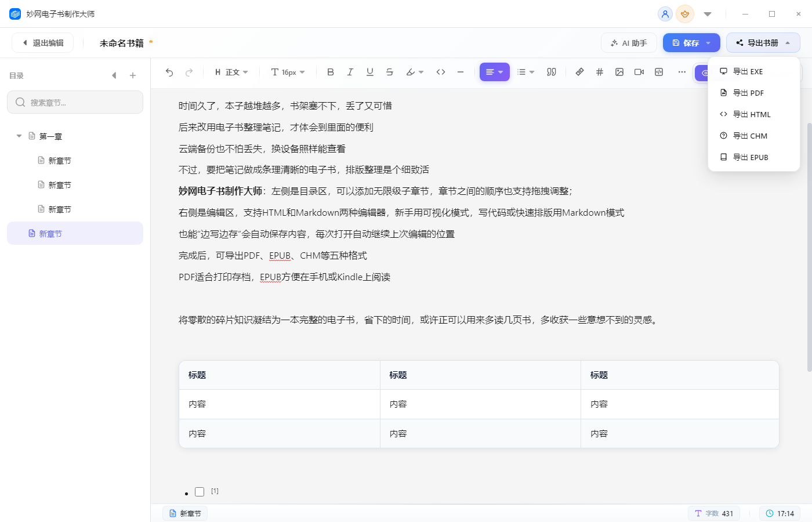Undo the last edit

[169, 72]
